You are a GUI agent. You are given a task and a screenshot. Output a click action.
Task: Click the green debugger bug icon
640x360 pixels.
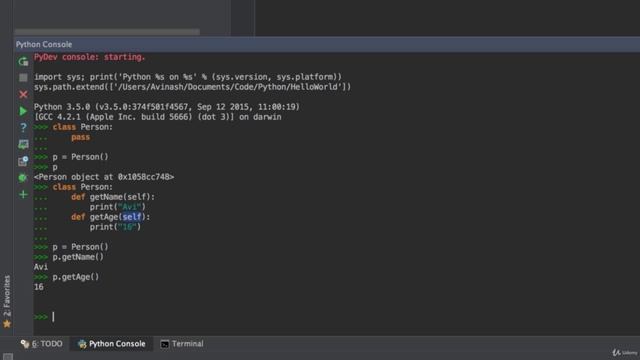[x=23, y=178]
